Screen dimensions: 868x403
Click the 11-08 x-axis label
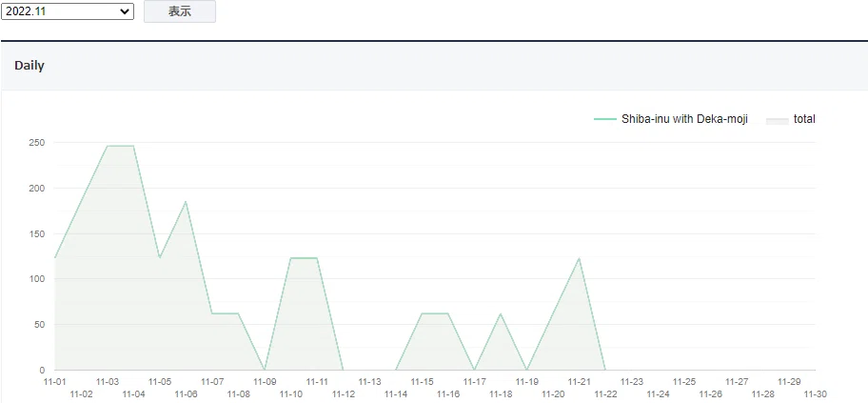pyautogui.click(x=239, y=394)
